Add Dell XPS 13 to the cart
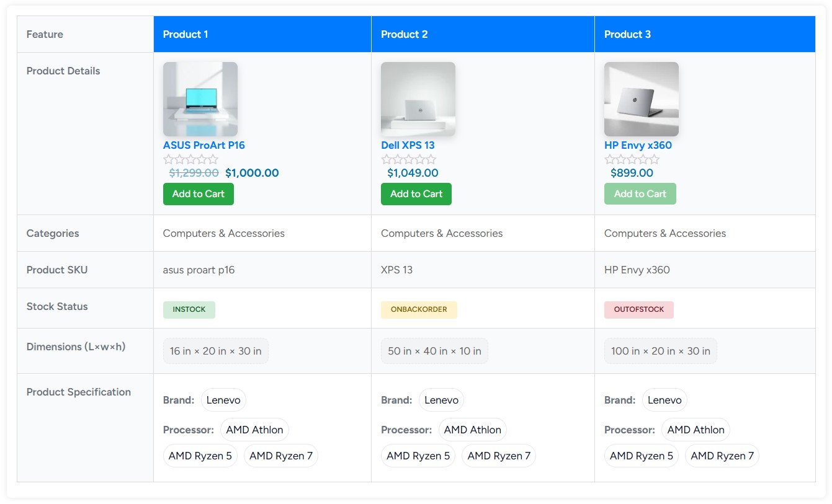 (x=416, y=193)
